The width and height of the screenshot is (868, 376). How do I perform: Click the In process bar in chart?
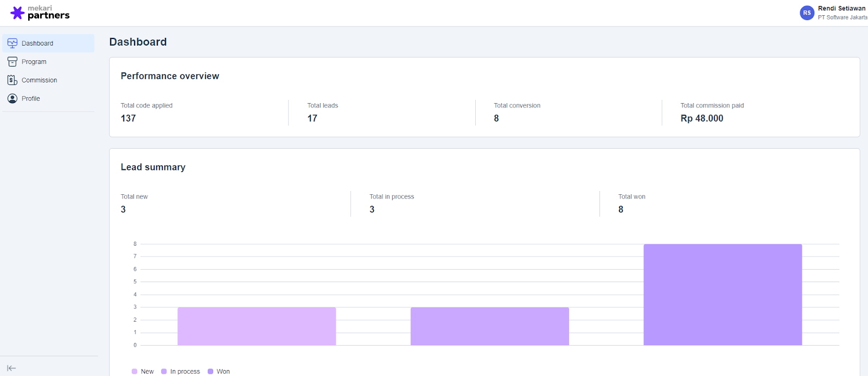point(489,326)
